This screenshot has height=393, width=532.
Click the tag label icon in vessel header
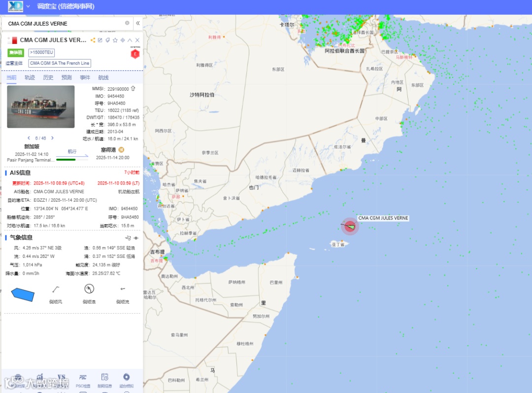click(107, 40)
